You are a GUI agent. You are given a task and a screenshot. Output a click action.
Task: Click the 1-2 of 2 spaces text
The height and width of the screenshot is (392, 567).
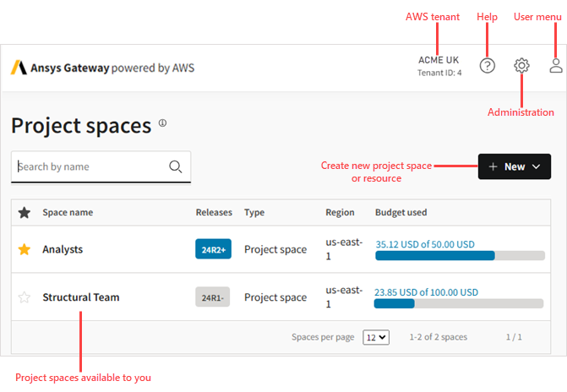point(439,337)
